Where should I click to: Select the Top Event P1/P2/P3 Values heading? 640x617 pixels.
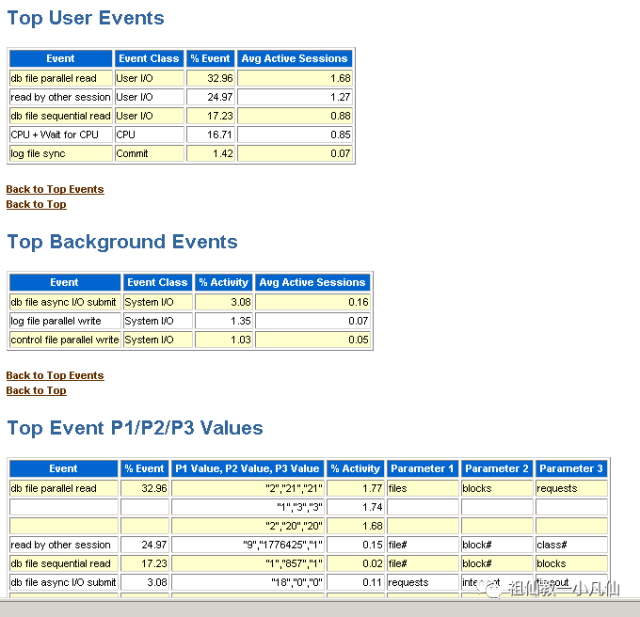(x=135, y=428)
